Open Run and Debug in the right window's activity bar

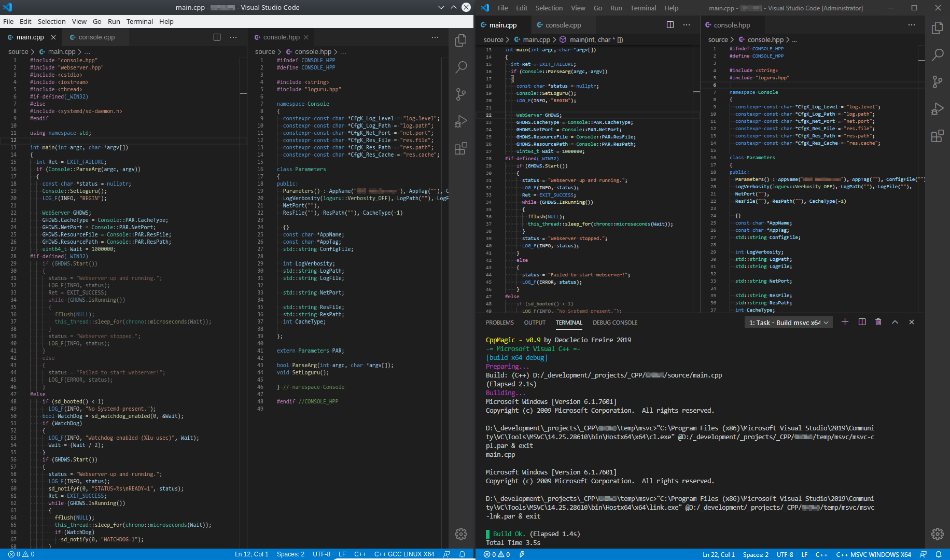point(937,109)
